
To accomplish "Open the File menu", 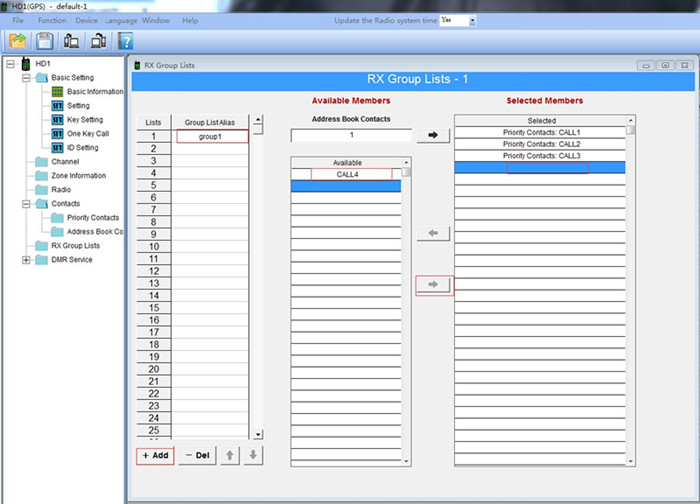I will coord(18,21).
